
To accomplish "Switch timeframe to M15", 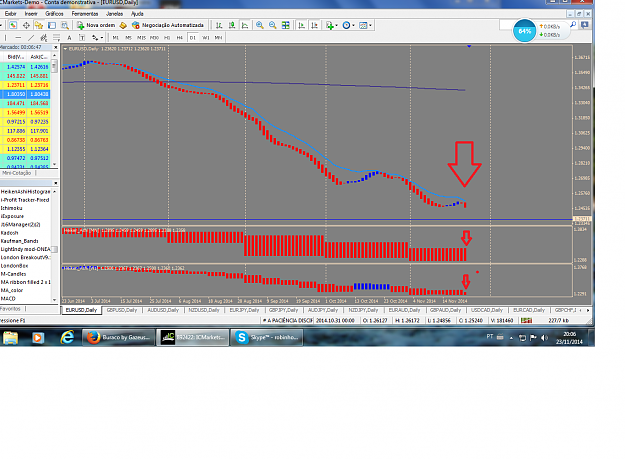I will coord(141,37).
